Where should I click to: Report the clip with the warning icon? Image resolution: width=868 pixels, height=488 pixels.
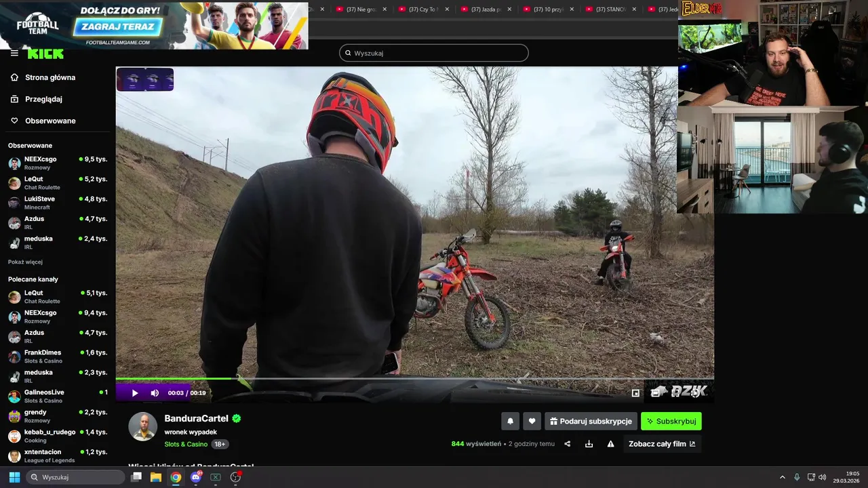[611, 444]
